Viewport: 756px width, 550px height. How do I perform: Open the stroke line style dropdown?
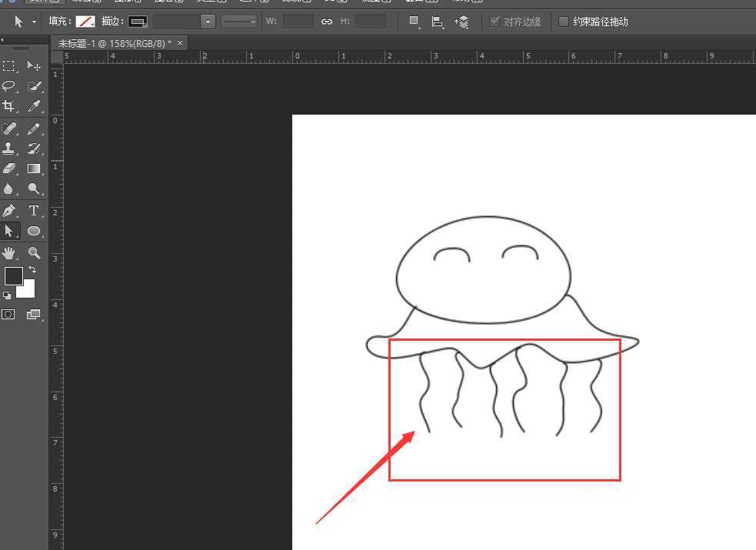(x=239, y=22)
